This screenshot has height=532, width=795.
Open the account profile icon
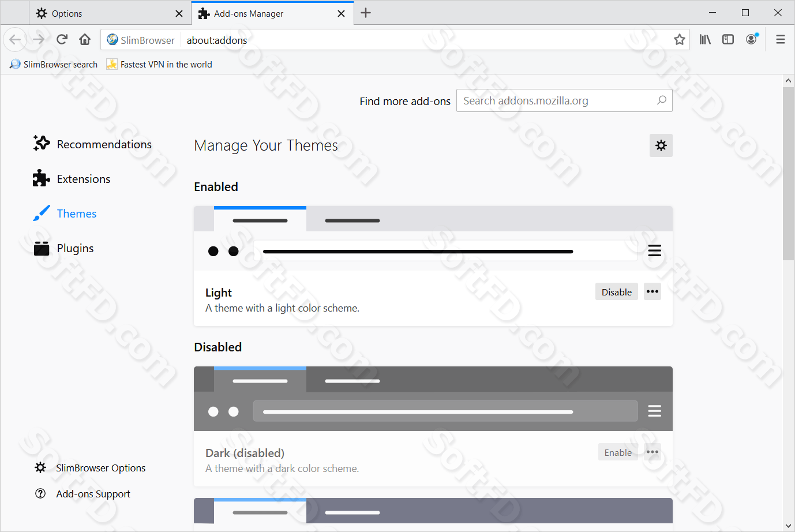(751, 40)
